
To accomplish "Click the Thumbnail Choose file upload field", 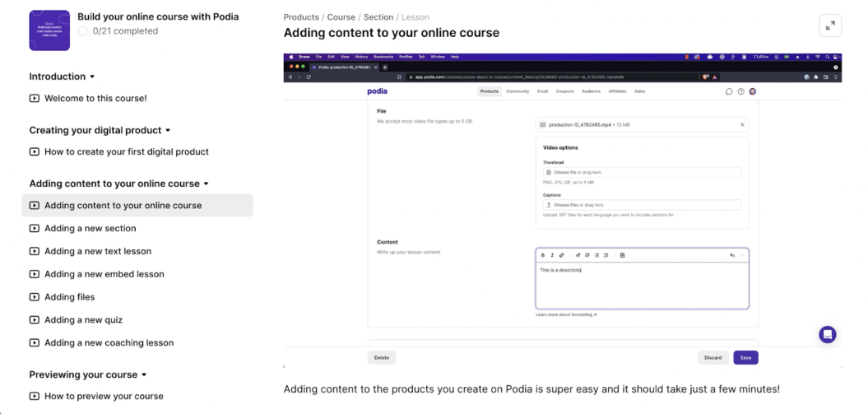I will pyautogui.click(x=642, y=172).
